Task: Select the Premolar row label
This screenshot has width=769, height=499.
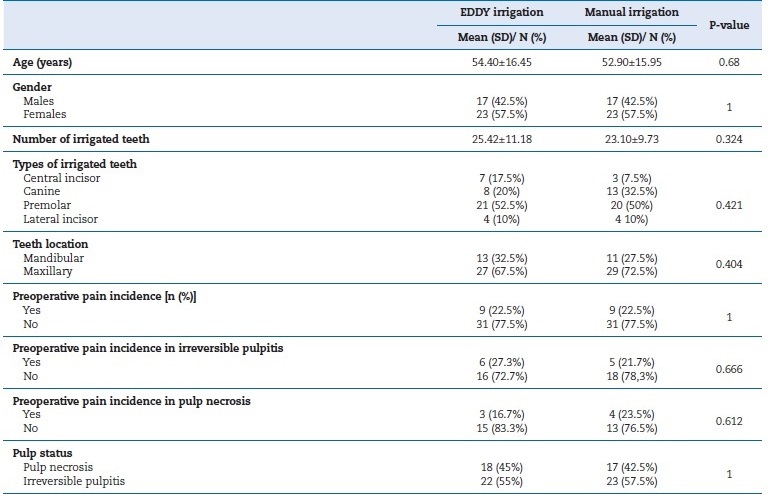Action: 45,204
